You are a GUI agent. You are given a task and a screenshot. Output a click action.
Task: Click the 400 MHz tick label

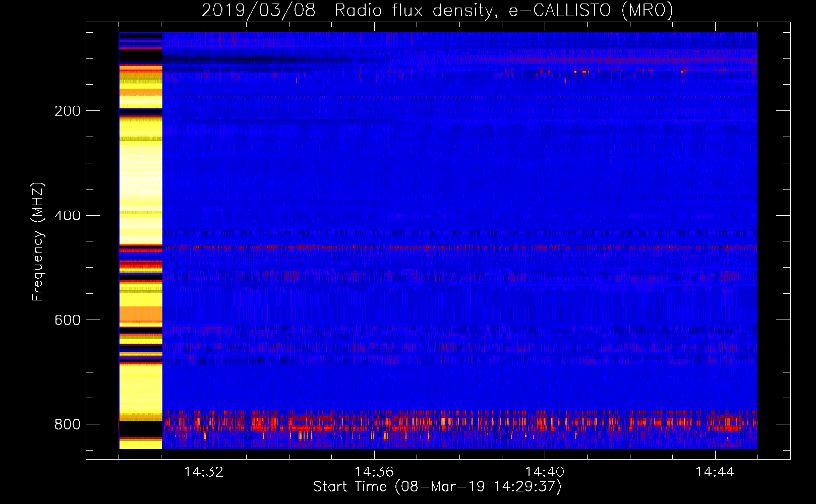coord(68,216)
